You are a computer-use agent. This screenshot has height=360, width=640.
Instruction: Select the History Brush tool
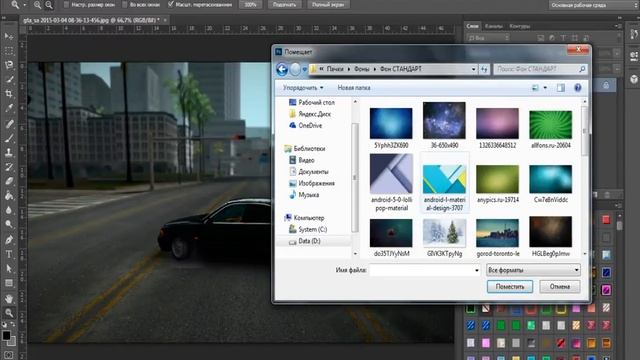(x=9, y=167)
